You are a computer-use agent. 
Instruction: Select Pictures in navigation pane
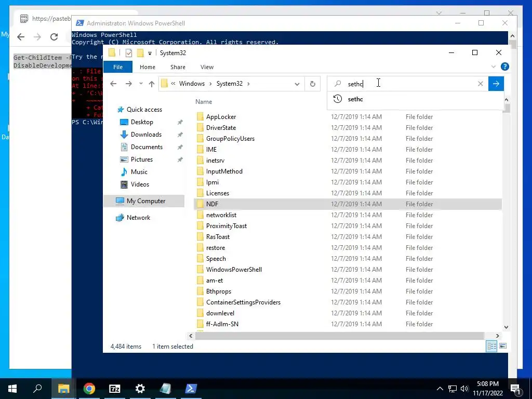pos(137,159)
